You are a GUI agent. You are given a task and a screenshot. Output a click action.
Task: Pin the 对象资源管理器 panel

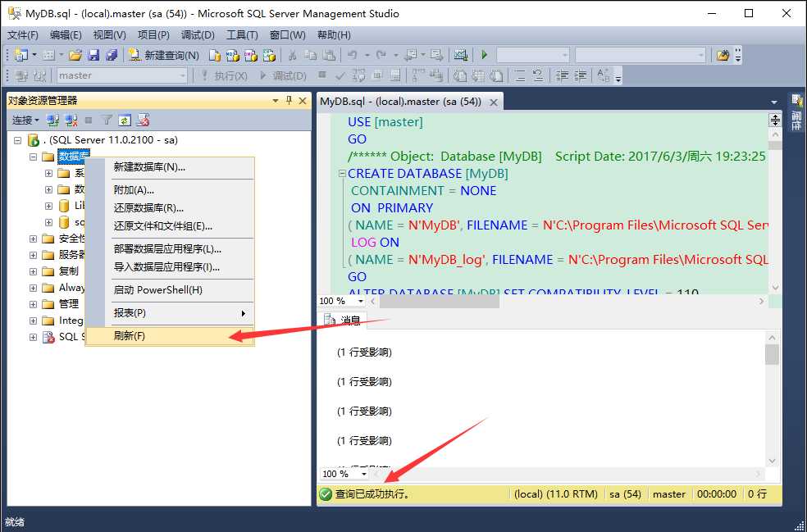tap(290, 100)
